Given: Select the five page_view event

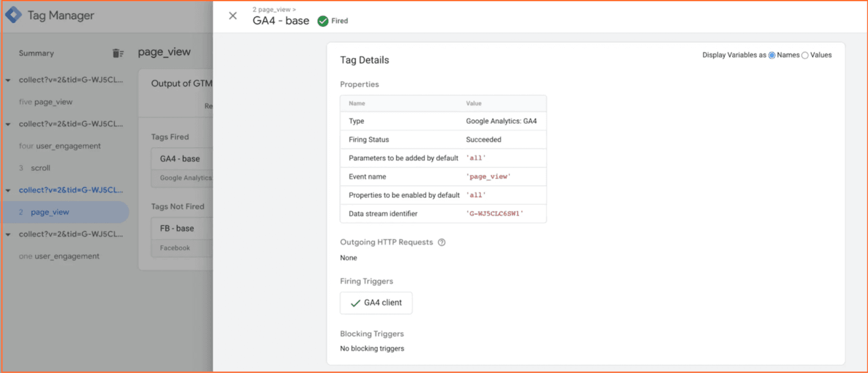Looking at the screenshot, I should point(46,102).
